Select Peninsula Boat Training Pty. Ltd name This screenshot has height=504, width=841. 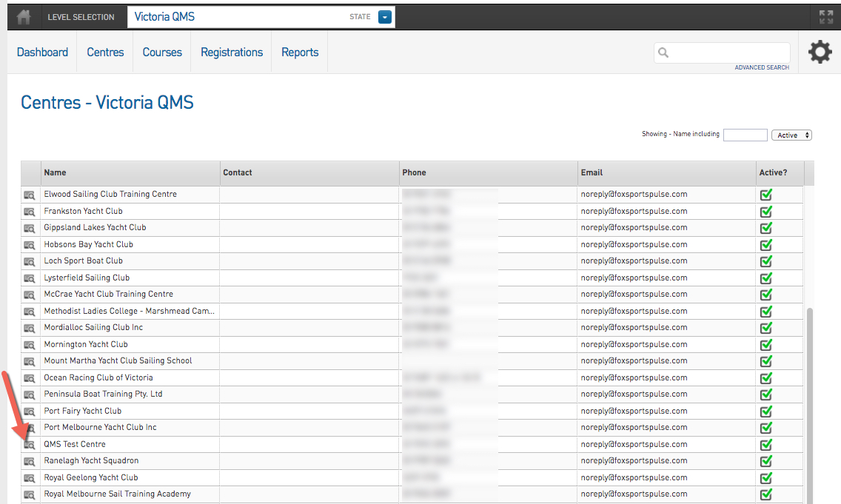tap(103, 394)
